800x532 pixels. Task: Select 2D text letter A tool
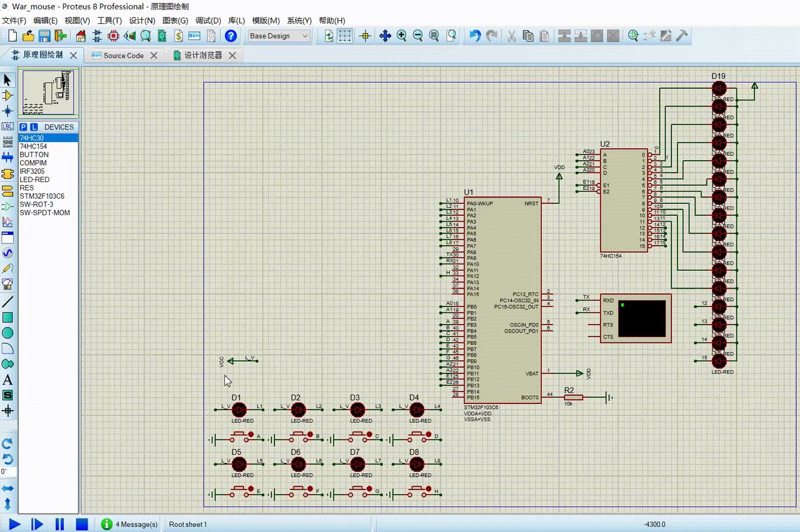(7, 380)
